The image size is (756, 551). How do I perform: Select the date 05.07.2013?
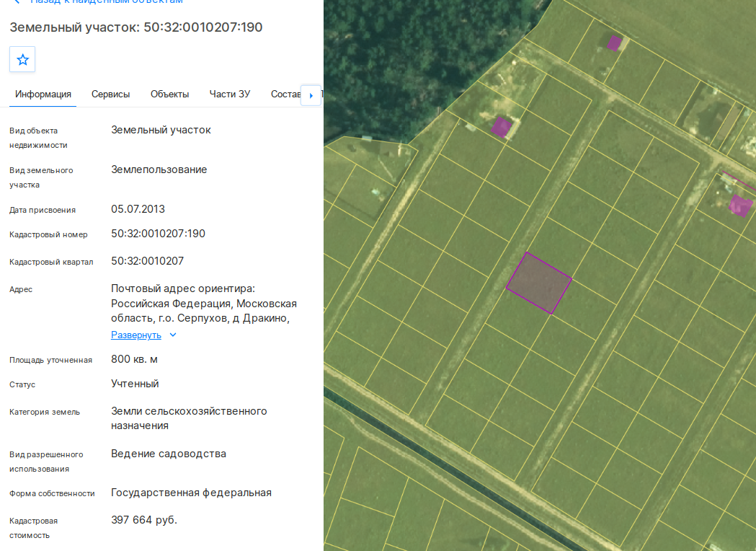point(138,209)
